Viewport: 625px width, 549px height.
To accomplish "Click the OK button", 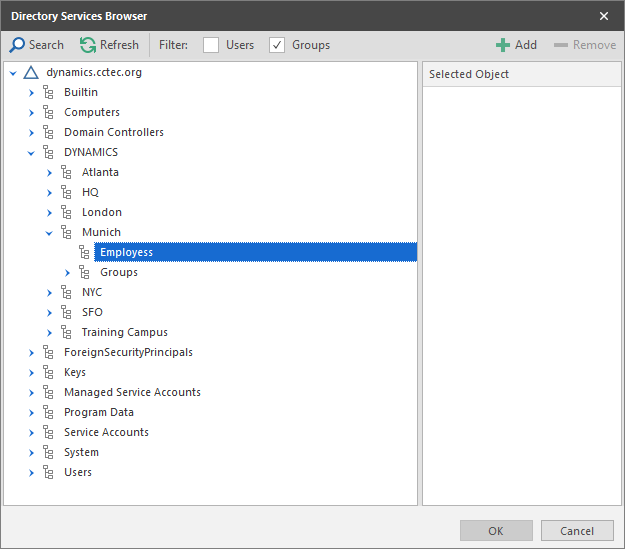I will coord(496,531).
